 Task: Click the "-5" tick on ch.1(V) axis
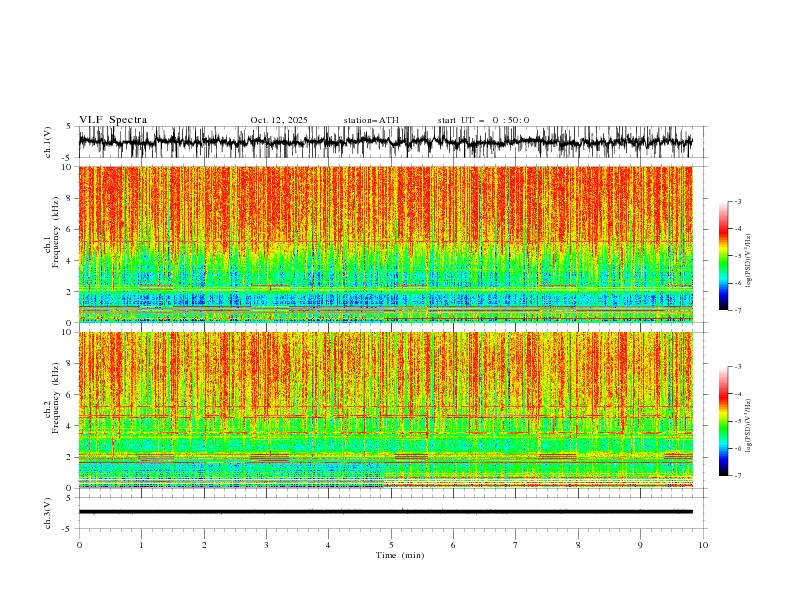68,158
